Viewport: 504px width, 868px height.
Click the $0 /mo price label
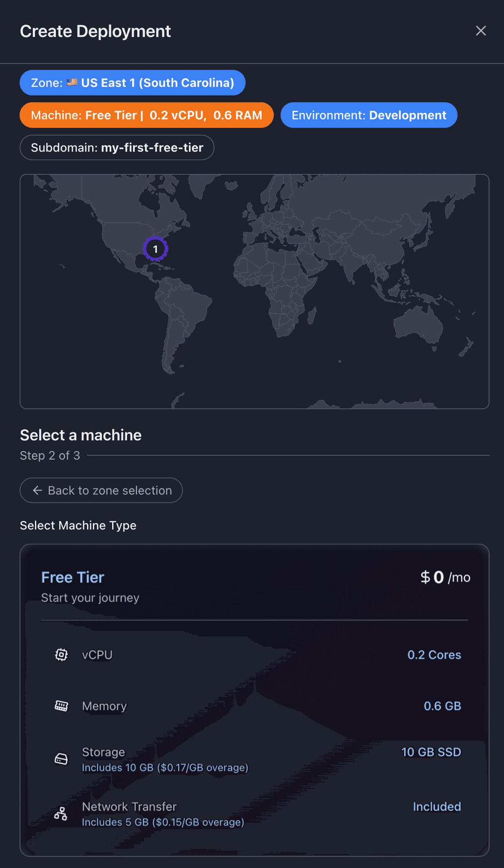pyautogui.click(x=445, y=577)
